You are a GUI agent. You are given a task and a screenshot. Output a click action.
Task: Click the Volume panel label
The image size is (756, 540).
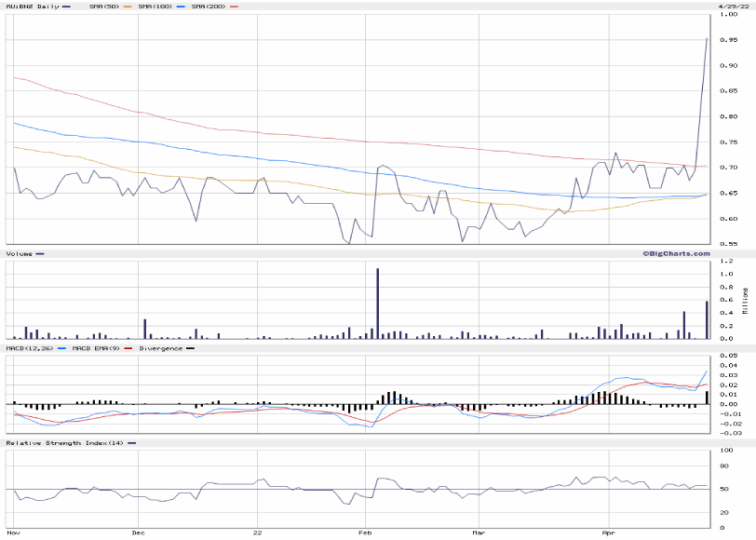[19, 253]
